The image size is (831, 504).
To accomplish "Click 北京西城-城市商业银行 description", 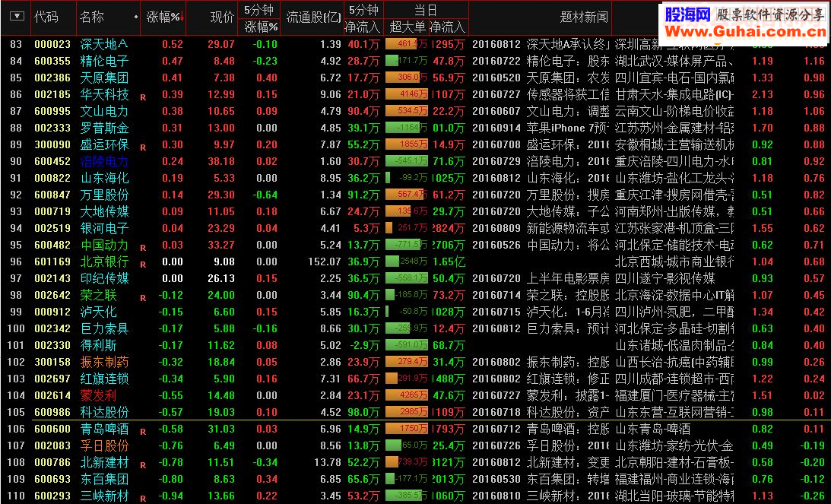I will tap(674, 262).
